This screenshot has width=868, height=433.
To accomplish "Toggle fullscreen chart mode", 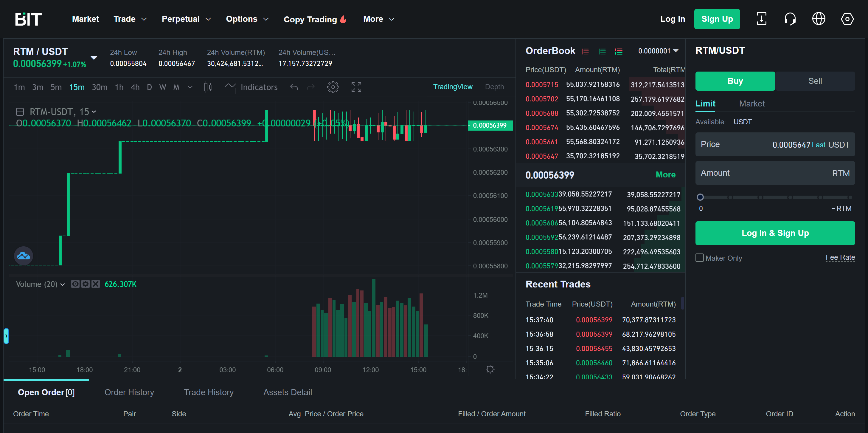I will (x=356, y=87).
